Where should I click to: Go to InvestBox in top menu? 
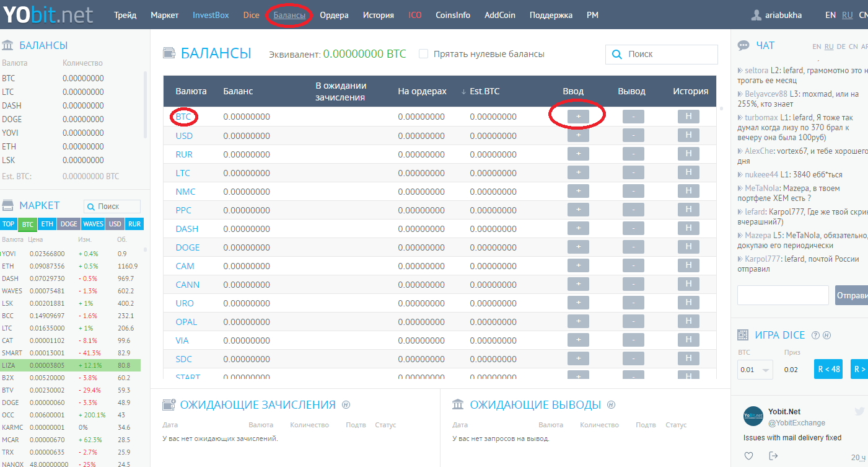211,15
